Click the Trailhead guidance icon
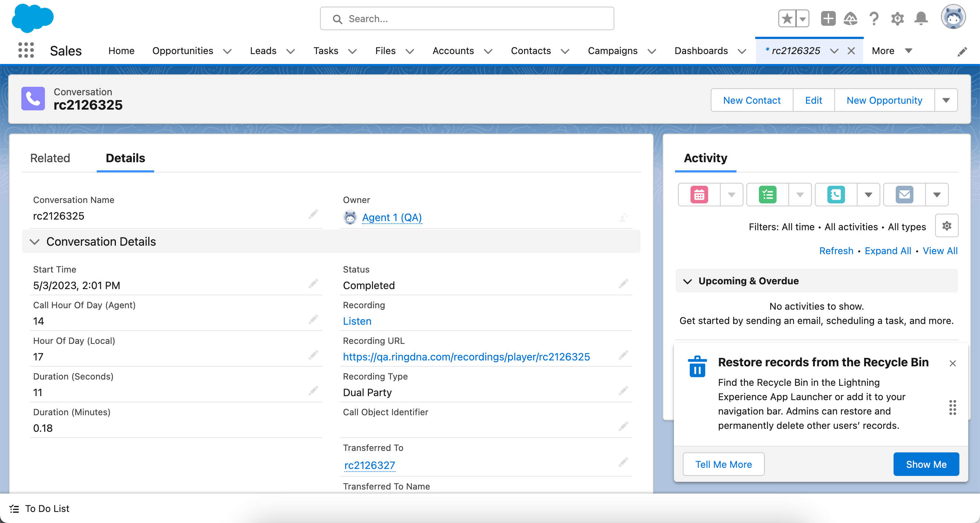The image size is (980, 523). 850,19
